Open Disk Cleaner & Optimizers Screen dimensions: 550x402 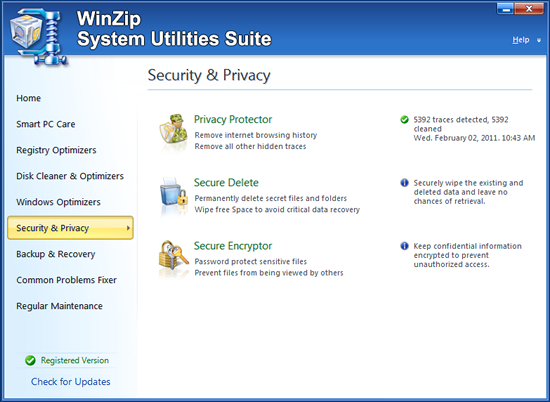coord(70,176)
